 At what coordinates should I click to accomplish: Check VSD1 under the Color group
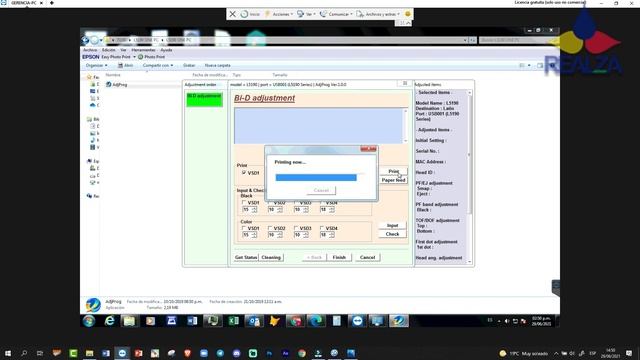[x=244, y=228]
